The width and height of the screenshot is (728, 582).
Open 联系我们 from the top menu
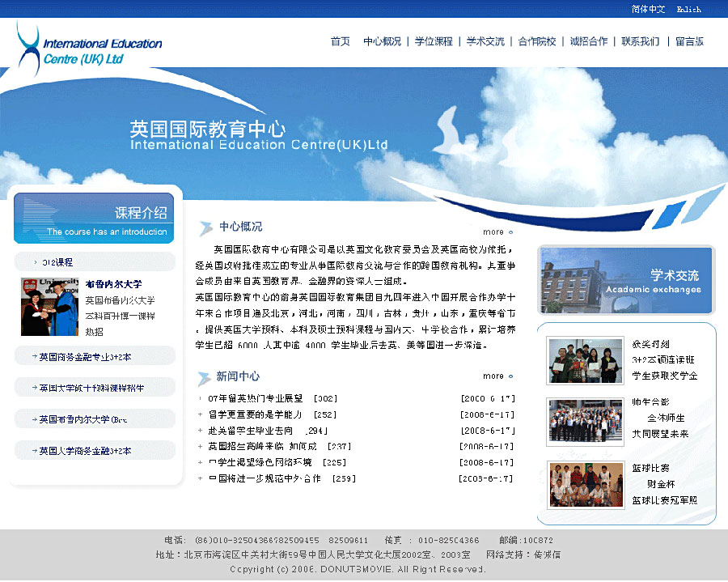pos(641,41)
